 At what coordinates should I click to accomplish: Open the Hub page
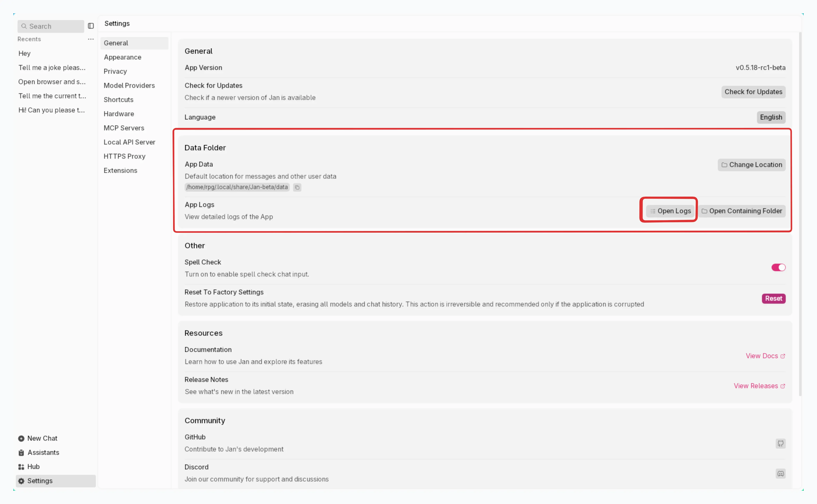coord(33,467)
